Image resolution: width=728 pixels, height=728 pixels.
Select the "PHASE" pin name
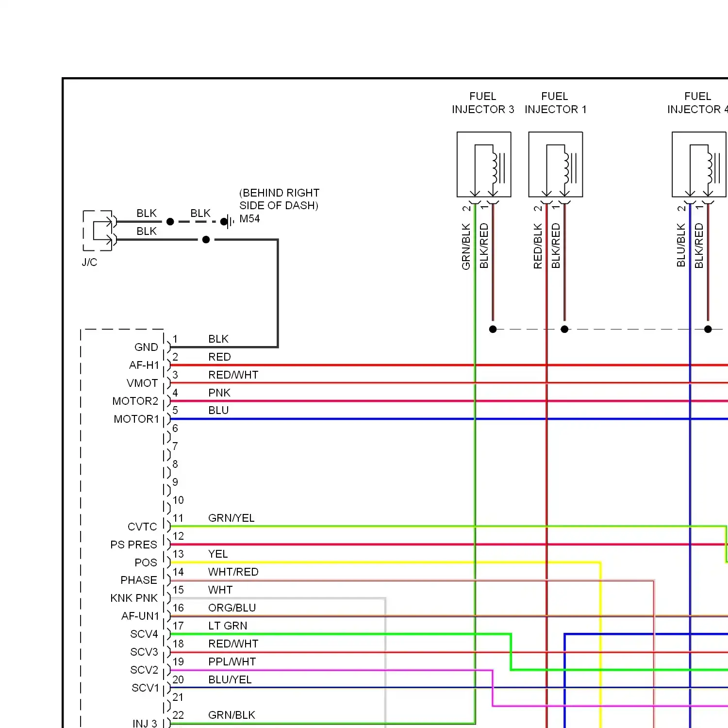pyautogui.click(x=139, y=580)
